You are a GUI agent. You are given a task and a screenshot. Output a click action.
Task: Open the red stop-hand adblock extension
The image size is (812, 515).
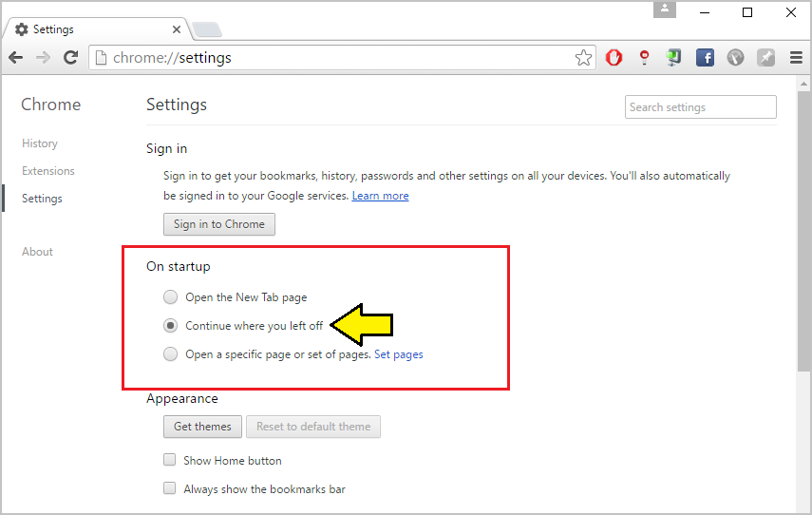click(x=614, y=58)
